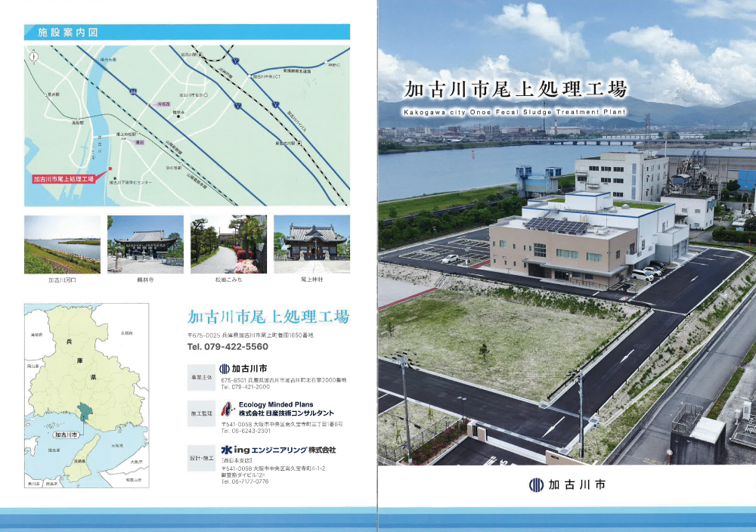This screenshot has width=756, height=532.
Task: Click the 水ing エンジニアリング logo mark
Action: coord(225,450)
